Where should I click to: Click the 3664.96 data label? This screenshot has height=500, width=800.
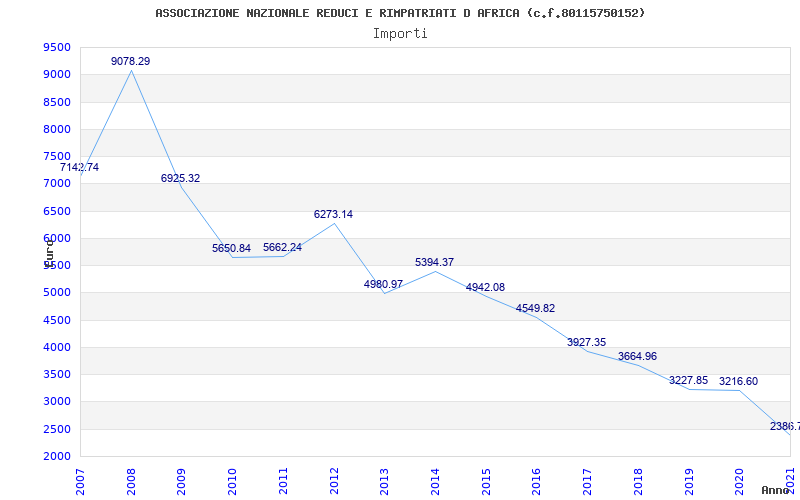(x=637, y=356)
